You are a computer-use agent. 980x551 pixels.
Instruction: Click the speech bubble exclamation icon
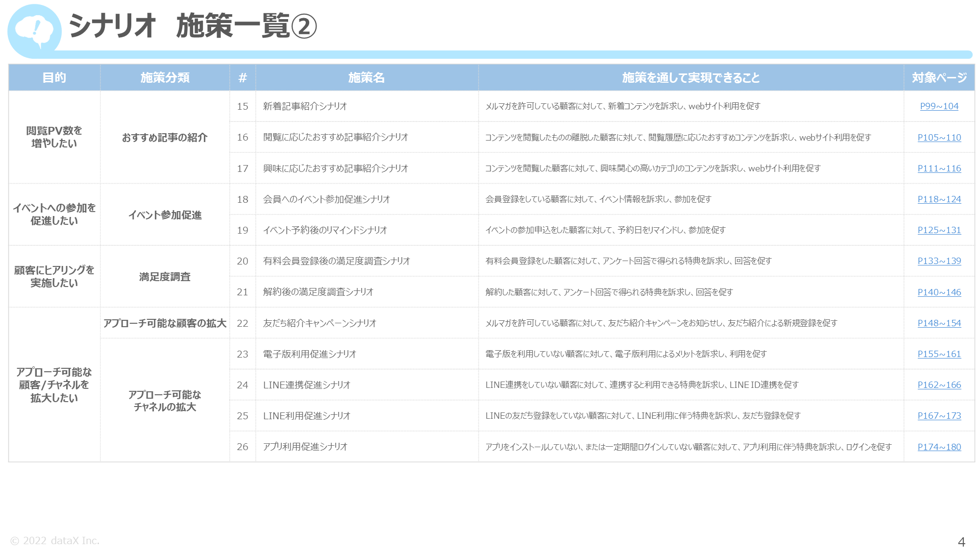pyautogui.click(x=34, y=31)
